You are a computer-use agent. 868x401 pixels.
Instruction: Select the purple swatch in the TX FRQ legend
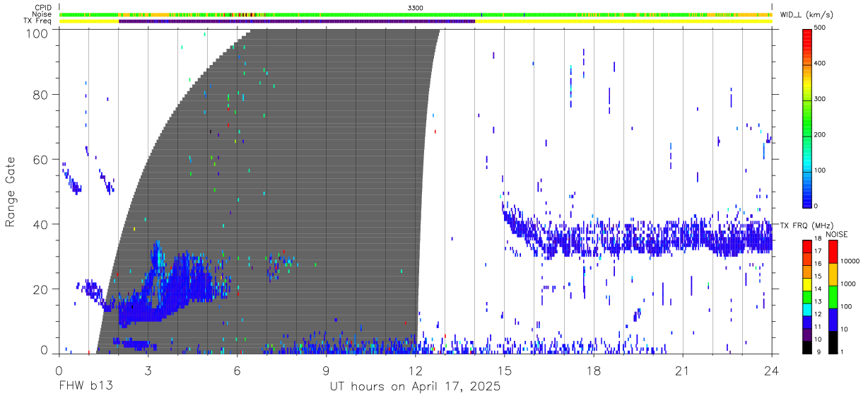(807, 335)
